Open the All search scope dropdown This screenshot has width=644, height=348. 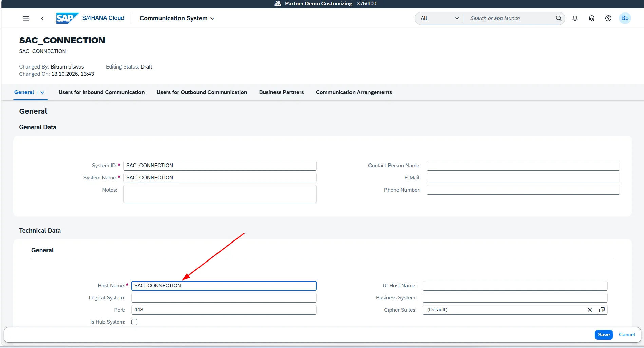coord(439,18)
